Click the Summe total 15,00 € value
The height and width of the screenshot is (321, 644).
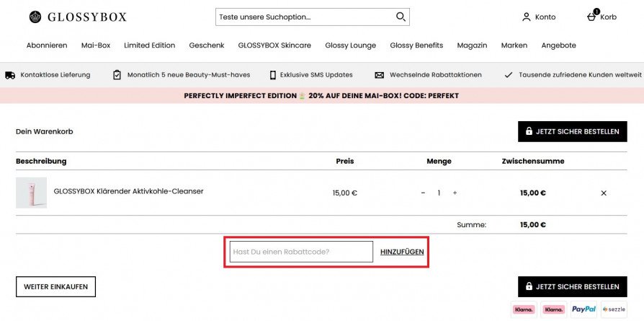tap(532, 225)
